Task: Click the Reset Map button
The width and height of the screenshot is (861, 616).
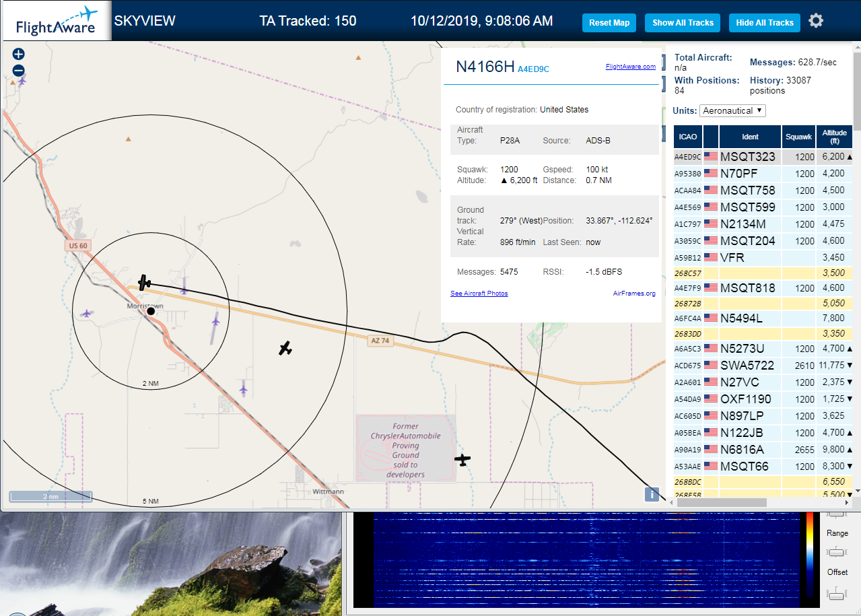Action: [x=609, y=23]
